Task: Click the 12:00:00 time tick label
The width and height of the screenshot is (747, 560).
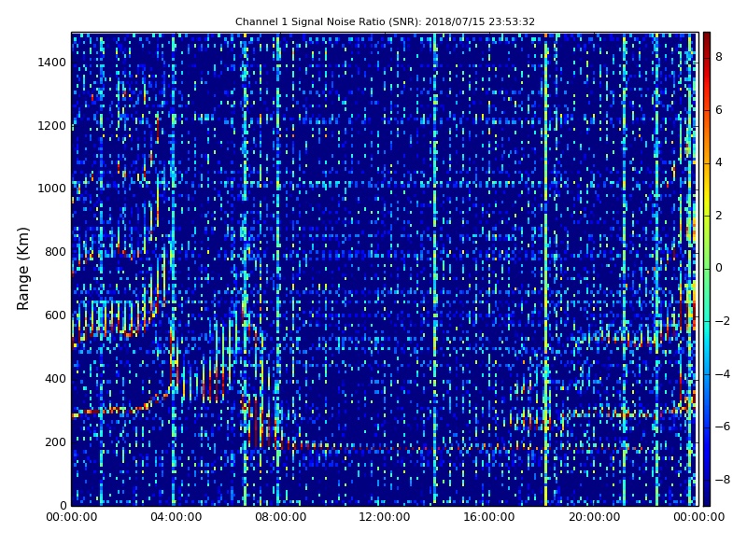Action: tap(385, 517)
